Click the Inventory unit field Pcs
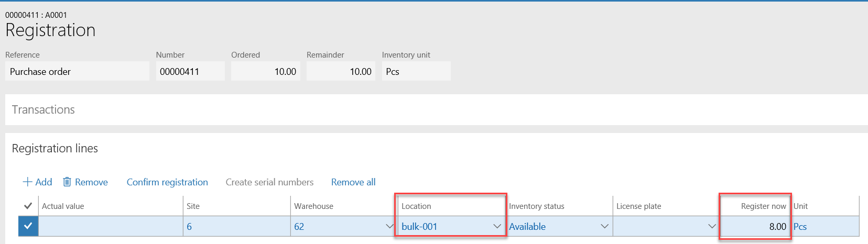The width and height of the screenshot is (868, 244). (x=416, y=71)
